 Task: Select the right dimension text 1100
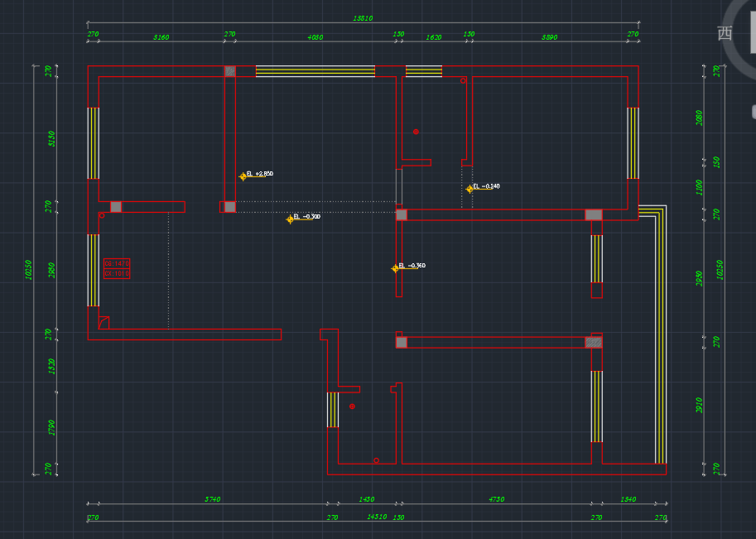[699, 187]
